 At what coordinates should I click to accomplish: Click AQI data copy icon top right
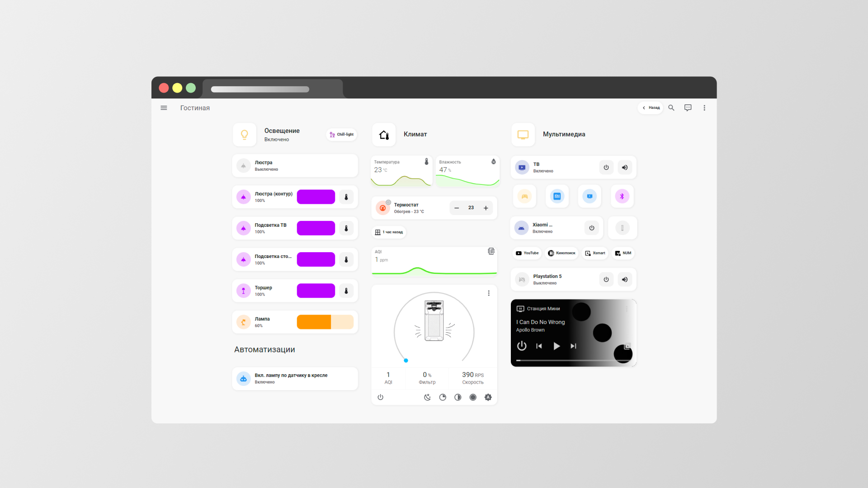(x=491, y=251)
